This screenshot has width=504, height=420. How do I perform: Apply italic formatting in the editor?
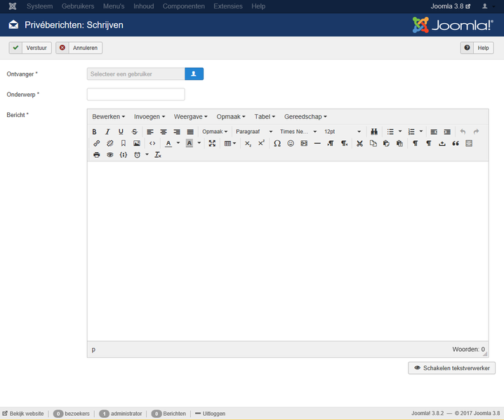tap(107, 132)
